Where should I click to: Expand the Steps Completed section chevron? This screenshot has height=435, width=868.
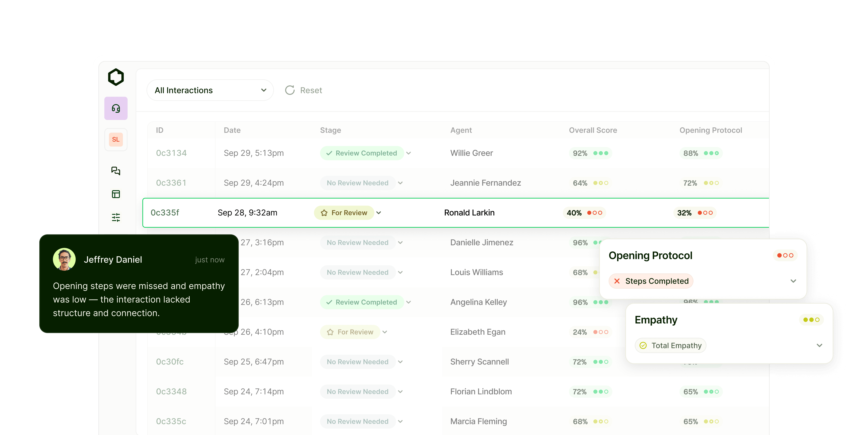point(793,281)
